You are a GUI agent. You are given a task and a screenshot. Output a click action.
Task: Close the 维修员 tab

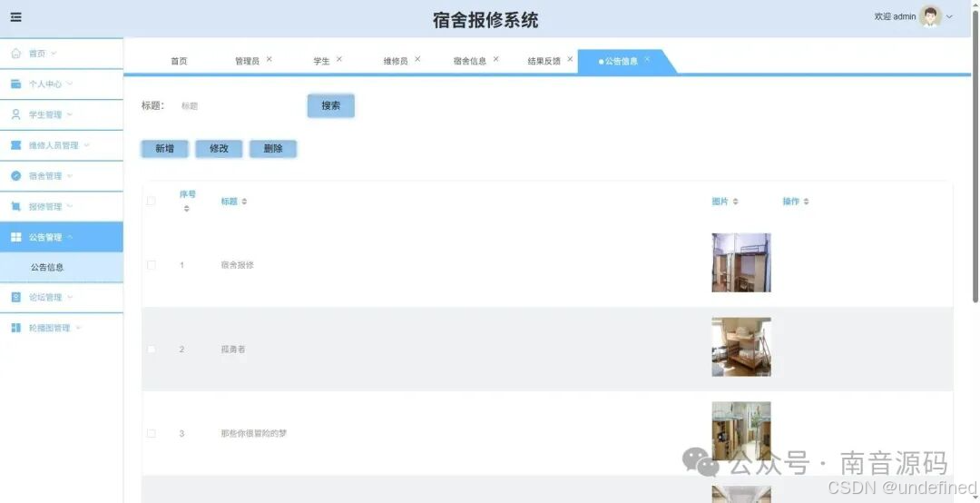(416, 59)
